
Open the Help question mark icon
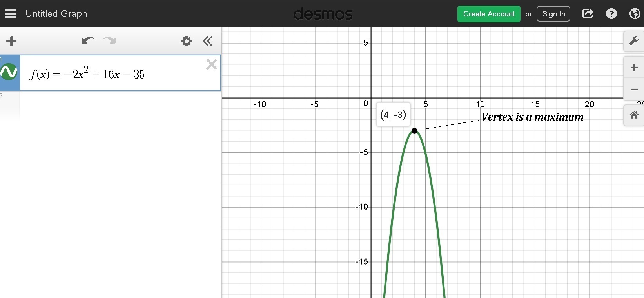click(611, 14)
